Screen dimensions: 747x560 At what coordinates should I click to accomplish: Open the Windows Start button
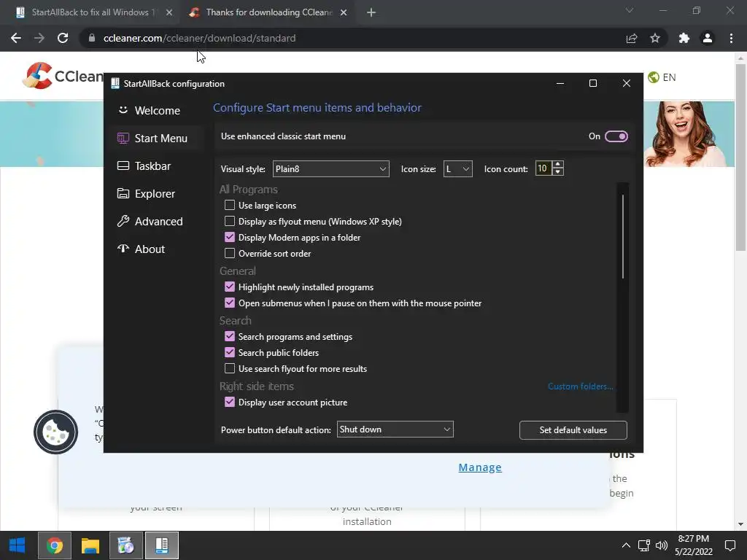point(18,545)
